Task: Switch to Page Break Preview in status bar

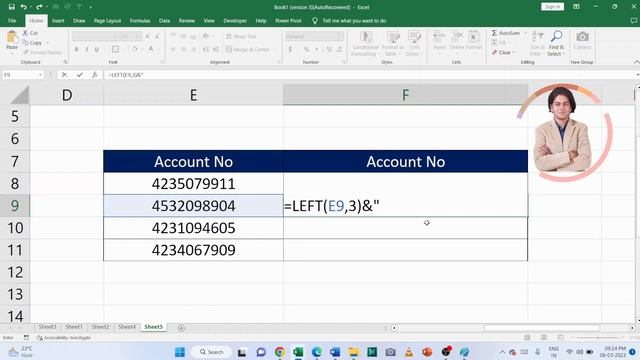Action: coord(560,338)
